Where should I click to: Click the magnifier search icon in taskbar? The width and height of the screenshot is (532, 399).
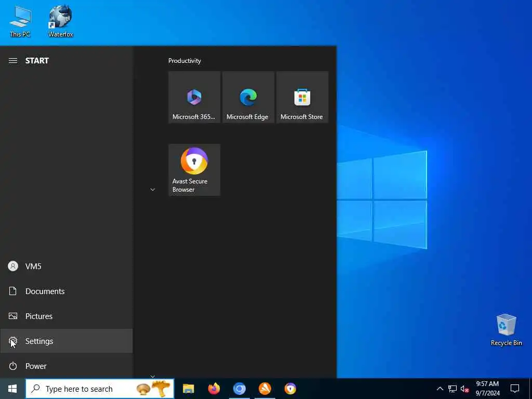35,389
